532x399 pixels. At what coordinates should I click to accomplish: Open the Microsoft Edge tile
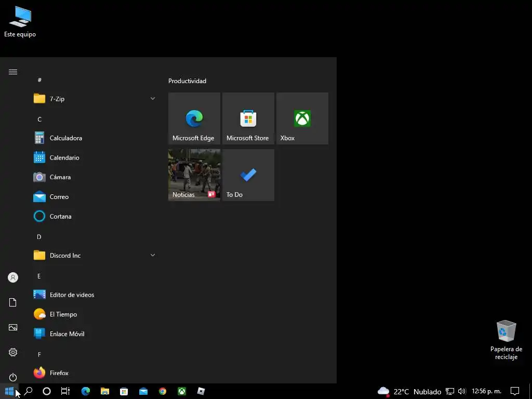point(194,118)
